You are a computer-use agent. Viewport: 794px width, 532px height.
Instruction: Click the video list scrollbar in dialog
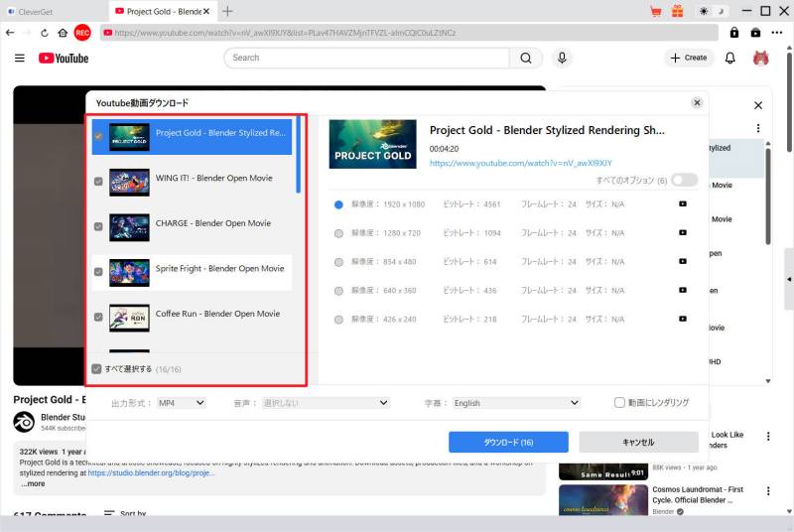pyautogui.click(x=299, y=155)
